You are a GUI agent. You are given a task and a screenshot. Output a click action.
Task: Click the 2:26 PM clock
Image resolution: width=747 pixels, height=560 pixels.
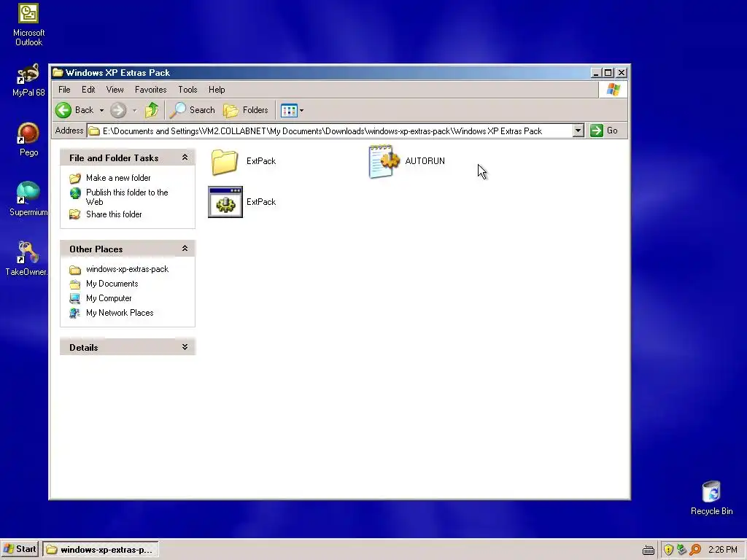point(723,550)
